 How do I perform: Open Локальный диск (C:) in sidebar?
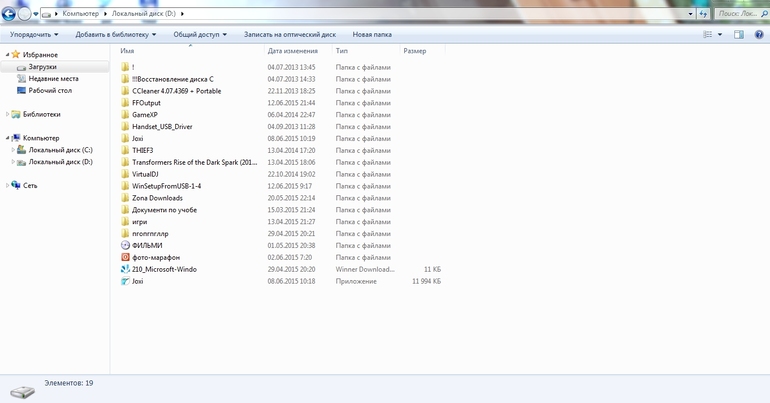pyautogui.click(x=60, y=150)
